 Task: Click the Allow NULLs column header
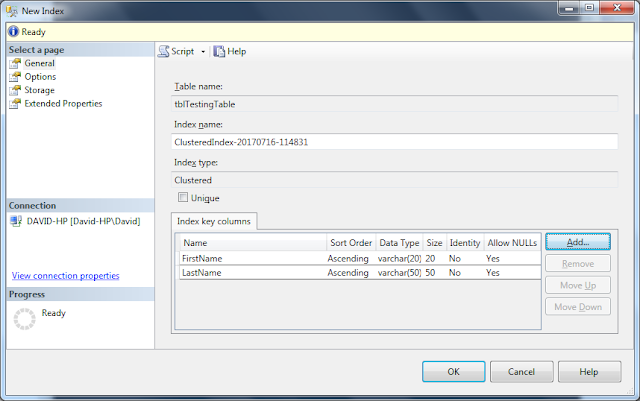coord(512,243)
